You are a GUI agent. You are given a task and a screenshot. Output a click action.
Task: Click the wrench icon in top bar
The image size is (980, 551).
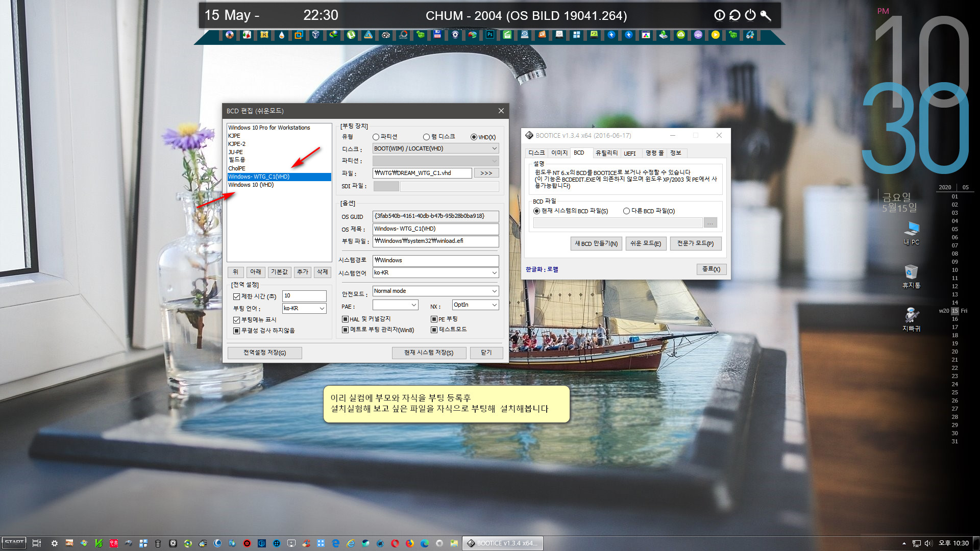(x=766, y=15)
